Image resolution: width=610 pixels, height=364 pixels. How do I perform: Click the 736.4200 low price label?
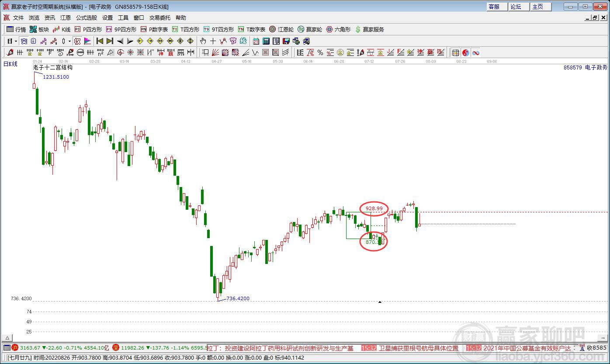click(238, 298)
